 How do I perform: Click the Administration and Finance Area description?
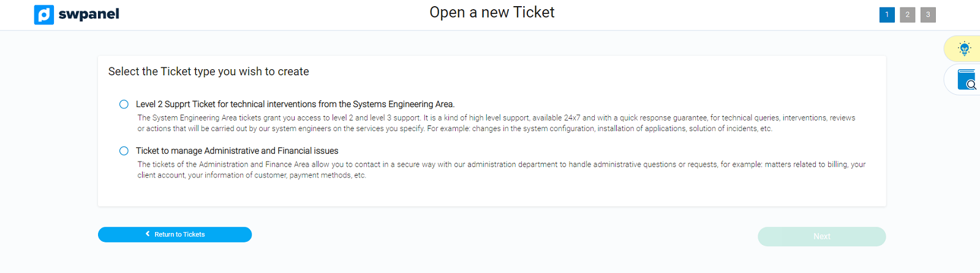501,170
